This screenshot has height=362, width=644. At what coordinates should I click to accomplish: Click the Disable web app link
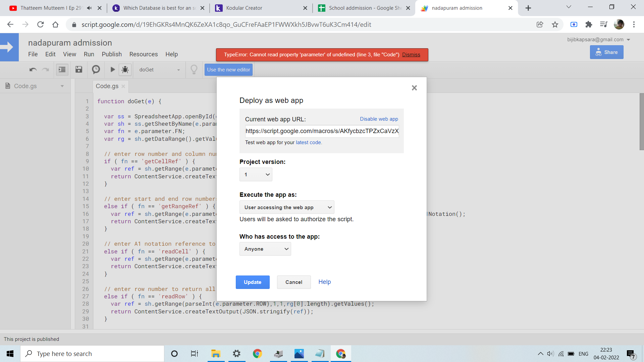click(x=379, y=119)
